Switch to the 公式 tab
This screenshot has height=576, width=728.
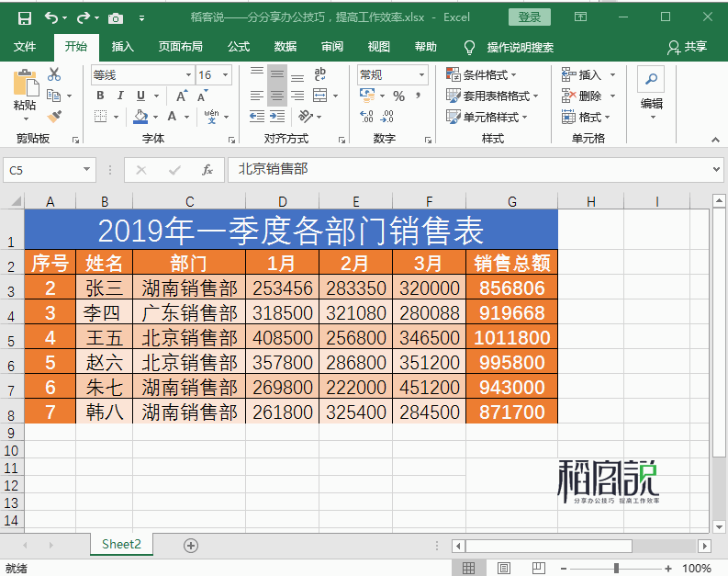239,47
